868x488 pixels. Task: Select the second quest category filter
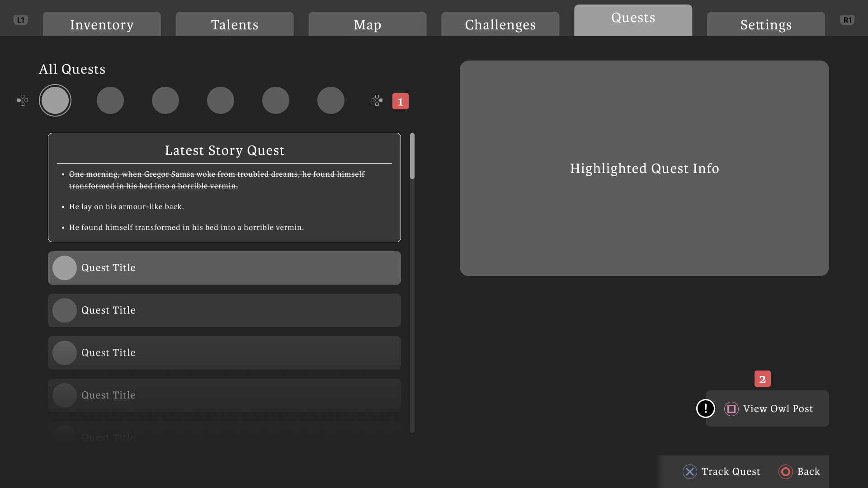click(110, 100)
